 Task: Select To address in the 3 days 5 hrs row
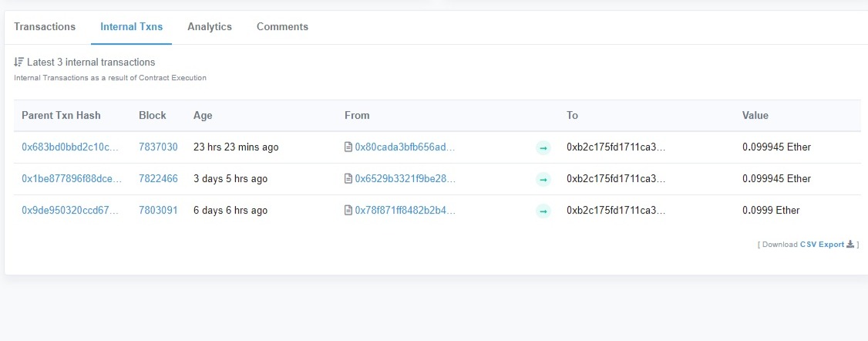coord(616,179)
